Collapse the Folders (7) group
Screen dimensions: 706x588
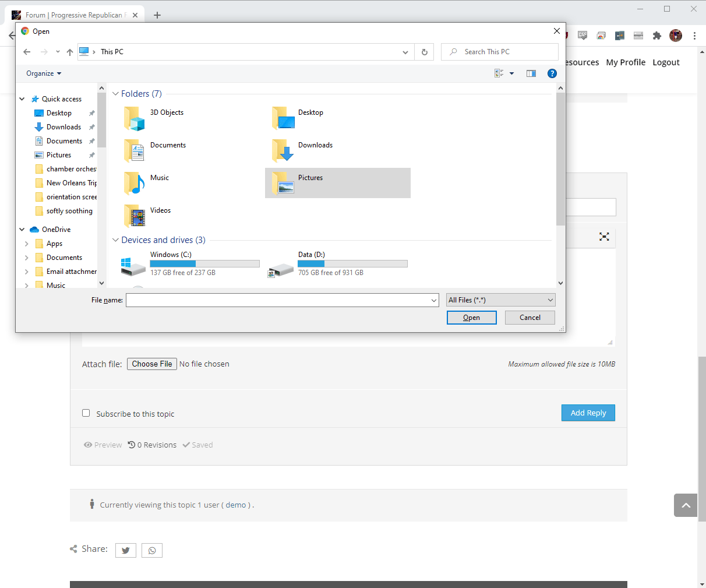(x=115, y=94)
